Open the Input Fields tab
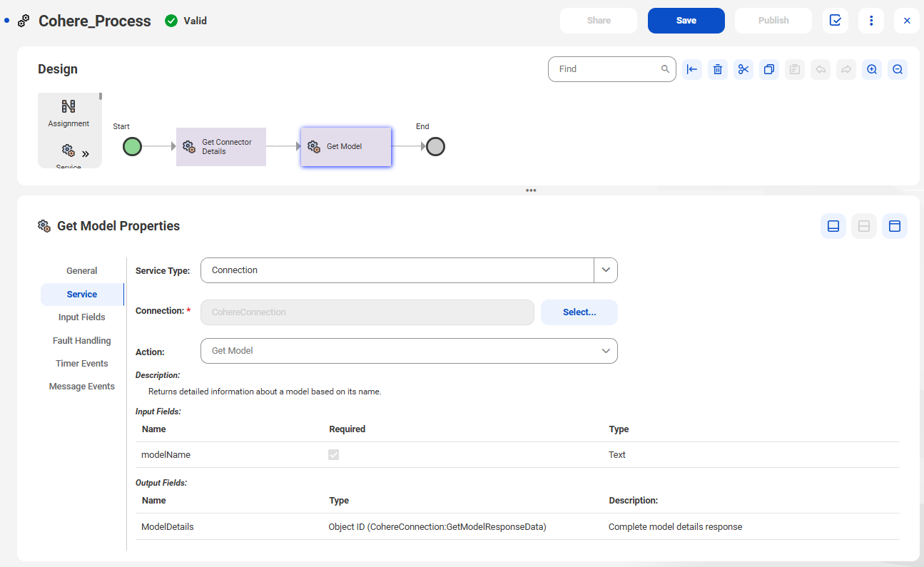Viewport: 924px width, 567px height. coord(82,317)
